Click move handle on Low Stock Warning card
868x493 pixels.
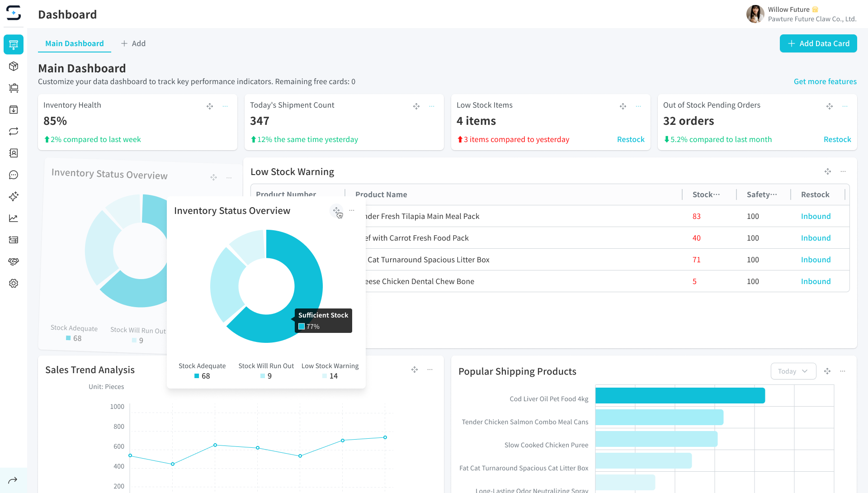click(827, 171)
